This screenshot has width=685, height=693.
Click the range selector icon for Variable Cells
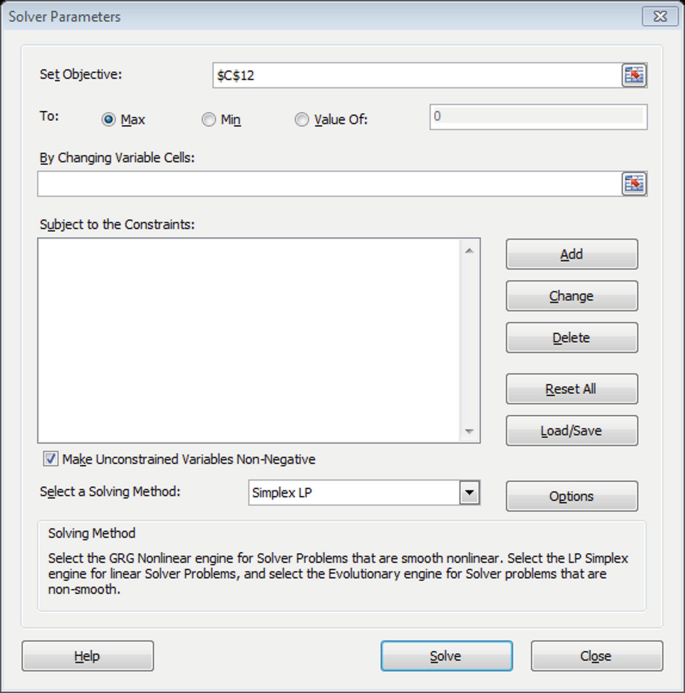(x=634, y=183)
